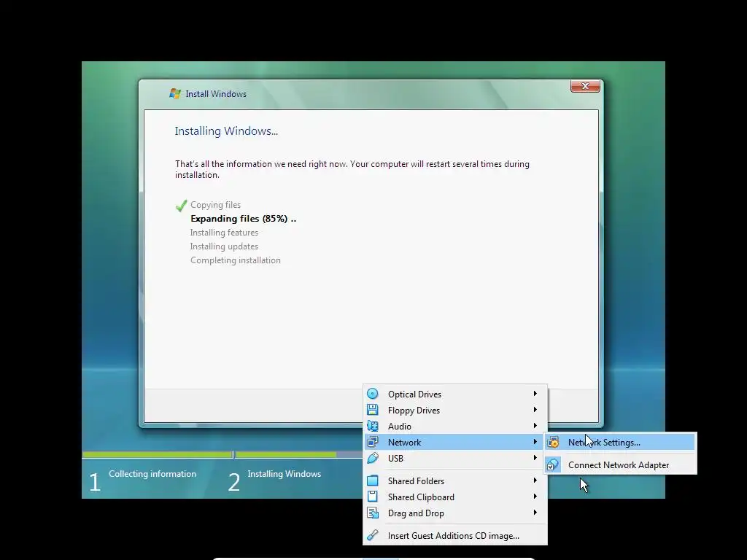747x560 pixels.
Task: Expand the Optical Drives submenu arrow
Action: pos(535,394)
